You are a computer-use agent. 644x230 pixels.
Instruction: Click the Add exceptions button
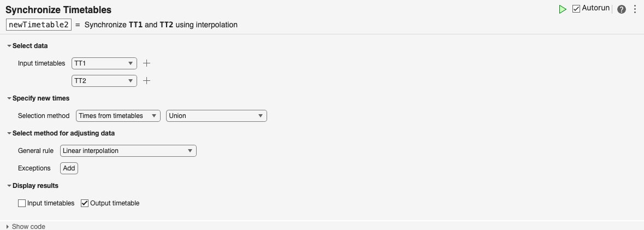(x=69, y=168)
